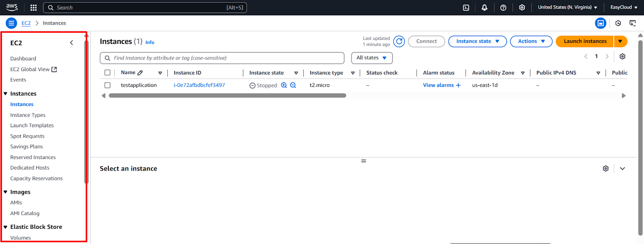
Task: Open region selector N. Virginia
Action: click(x=568, y=7)
